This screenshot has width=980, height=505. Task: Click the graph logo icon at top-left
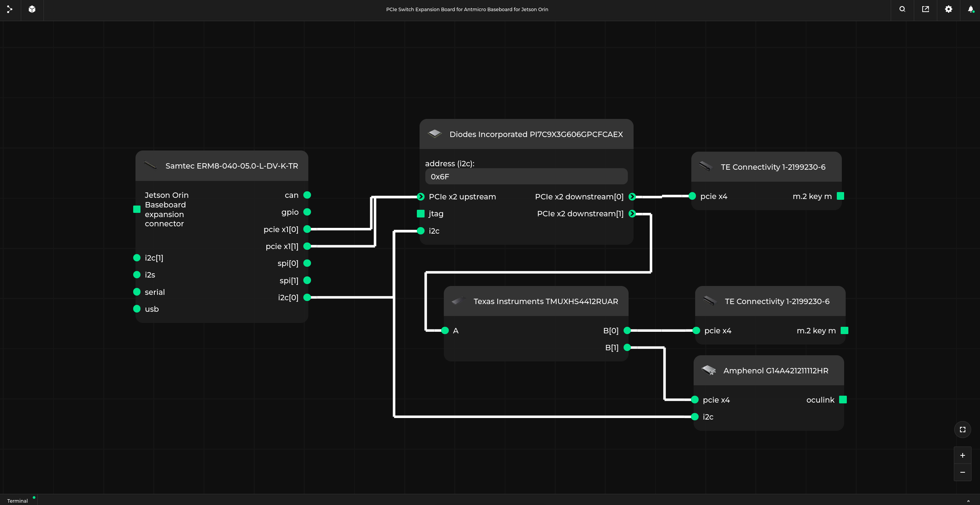tap(10, 9)
